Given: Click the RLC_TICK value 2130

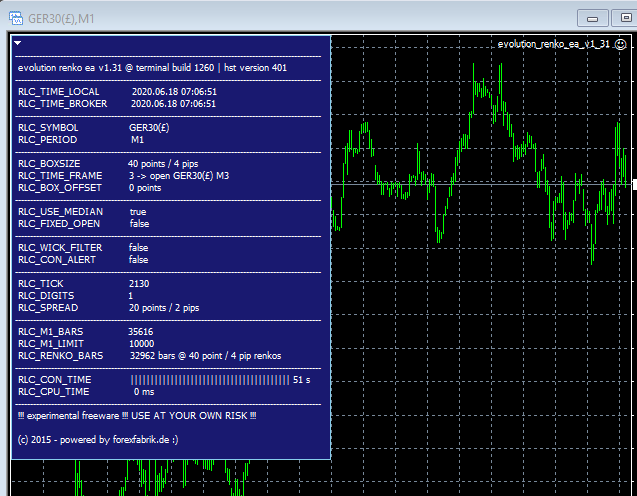Looking at the screenshot, I should pos(139,284).
